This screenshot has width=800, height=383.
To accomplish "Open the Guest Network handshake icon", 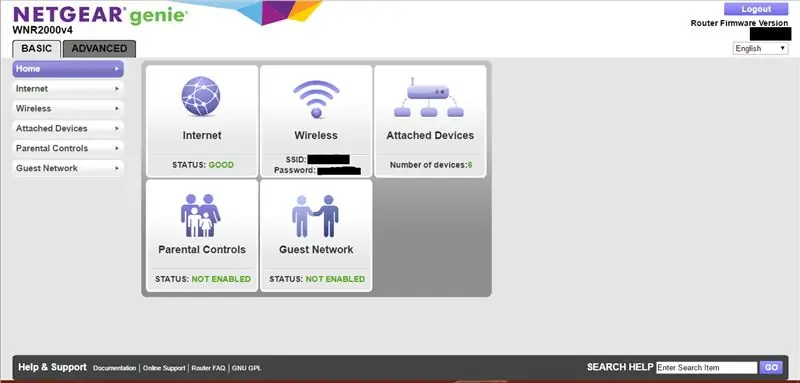I will (x=315, y=216).
